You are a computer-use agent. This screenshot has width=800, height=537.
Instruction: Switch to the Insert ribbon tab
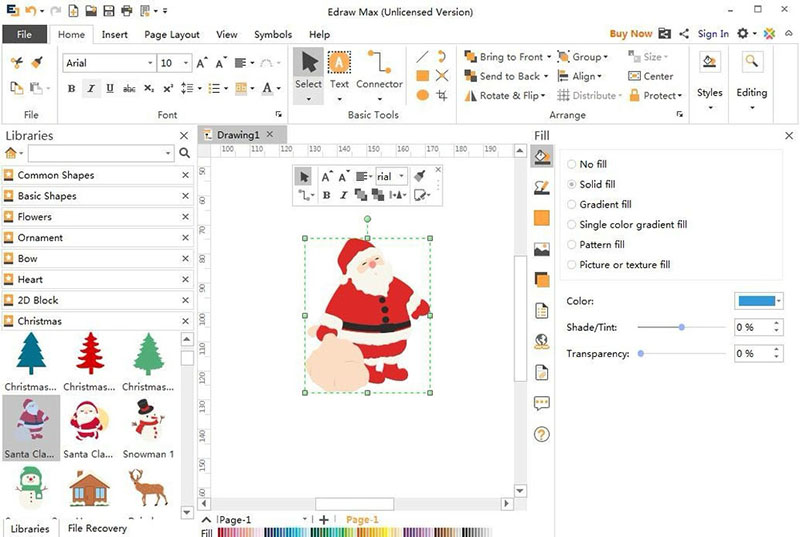(114, 34)
